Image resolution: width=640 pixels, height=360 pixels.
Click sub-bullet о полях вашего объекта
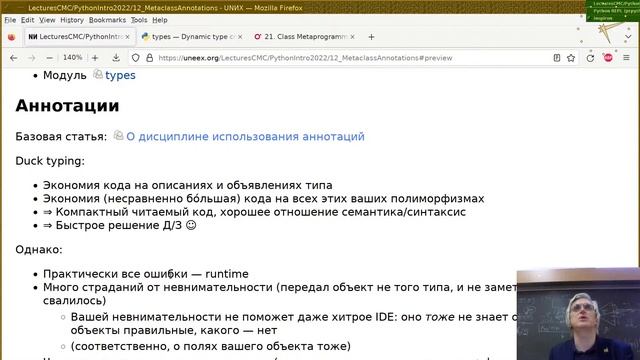pos(211,347)
